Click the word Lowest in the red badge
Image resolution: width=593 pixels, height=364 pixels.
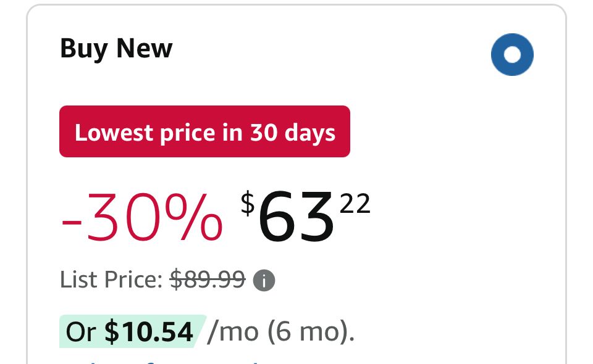(x=114, y=133)
